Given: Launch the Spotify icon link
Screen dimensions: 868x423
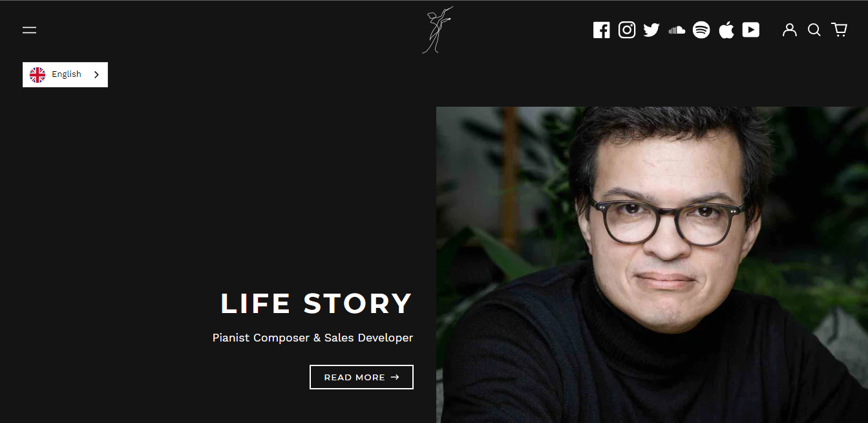Looking at the screenshot, I should 701,30.
